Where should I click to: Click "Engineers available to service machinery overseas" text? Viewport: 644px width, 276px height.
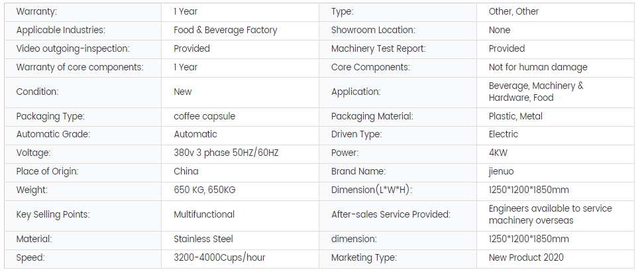point(550,215)
